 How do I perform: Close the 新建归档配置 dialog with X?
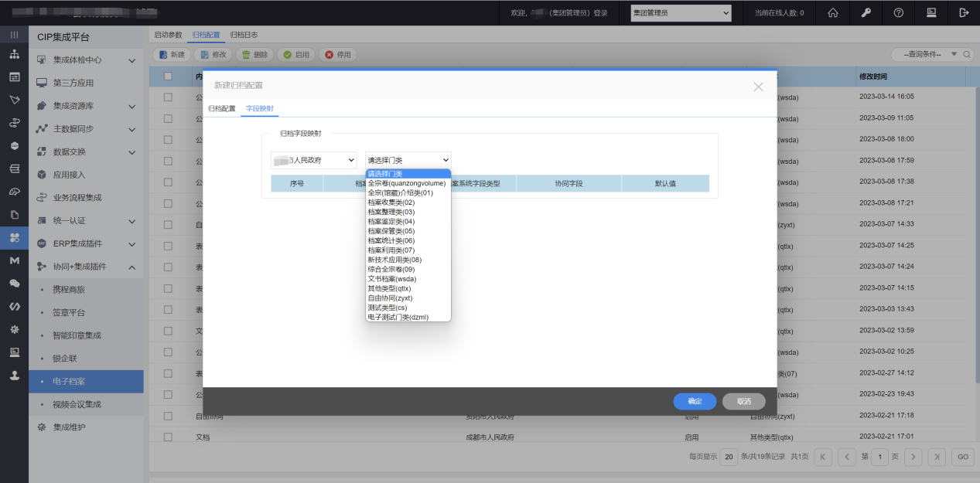tap(758, 87)
